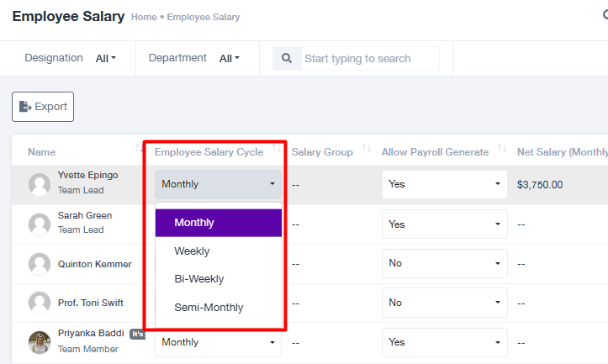Select Weekly salary cycle option
Image resolution: width=608 pixels, height=364 pixels.
click(219, 251)
